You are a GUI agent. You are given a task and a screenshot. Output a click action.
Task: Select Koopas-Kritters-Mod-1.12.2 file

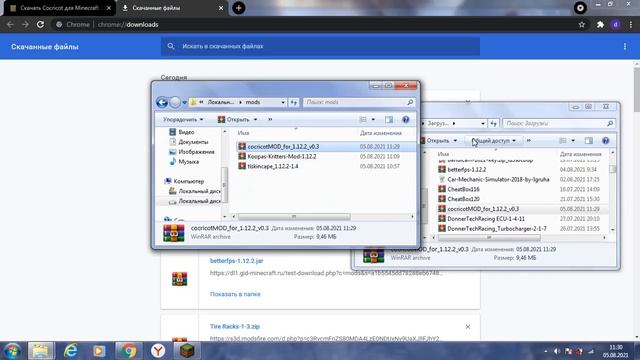pyautogui.click(x=281, y=156)
